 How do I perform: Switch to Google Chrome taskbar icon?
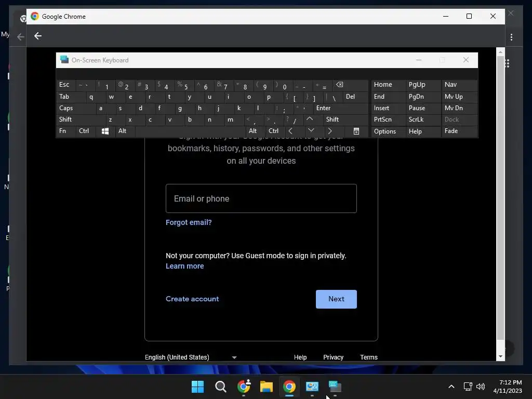pyautogui.click(x=289, y=387)
